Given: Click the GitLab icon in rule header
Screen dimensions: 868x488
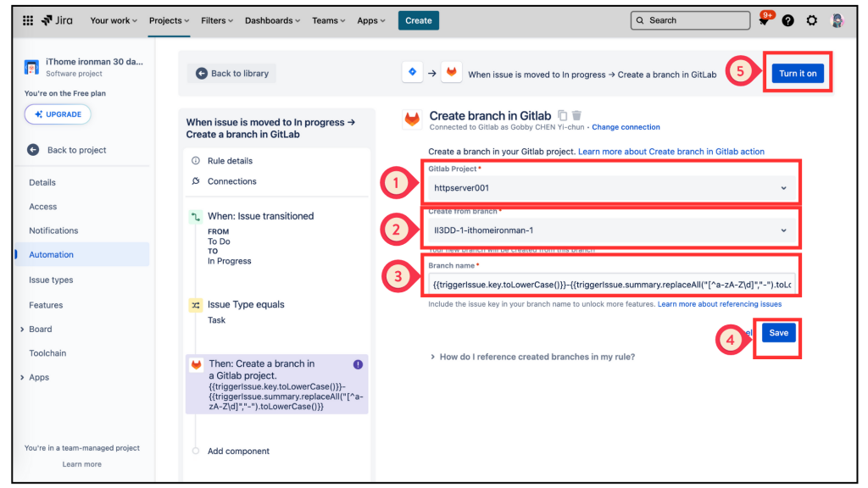Looking at the screenshot, I should pyautogui.click(x=452, y=72).
